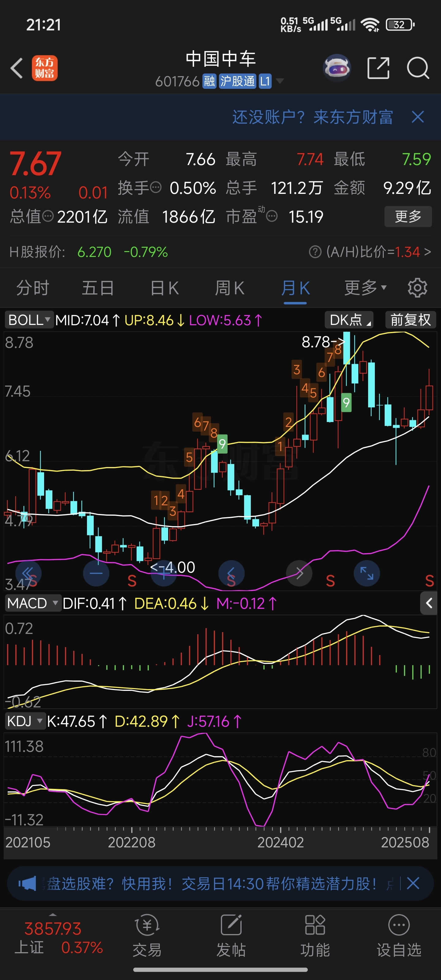Open the A/H比价 detail arrow
441x980 pixels.
click(428, 251)
